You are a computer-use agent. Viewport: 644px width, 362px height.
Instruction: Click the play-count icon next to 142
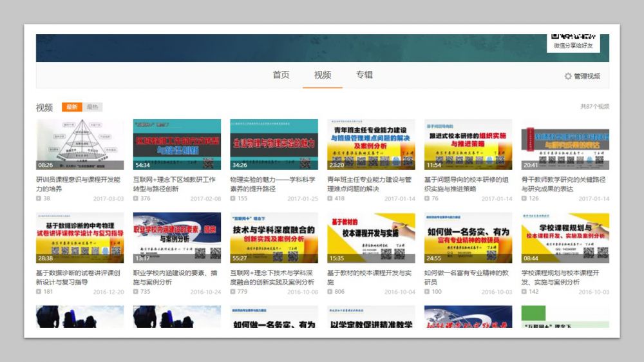tap(525, 292)
